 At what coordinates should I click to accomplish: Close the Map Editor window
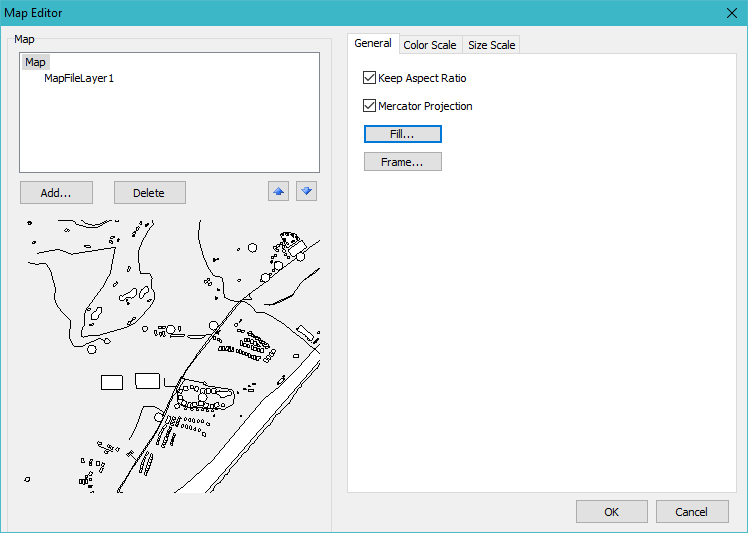732,13
